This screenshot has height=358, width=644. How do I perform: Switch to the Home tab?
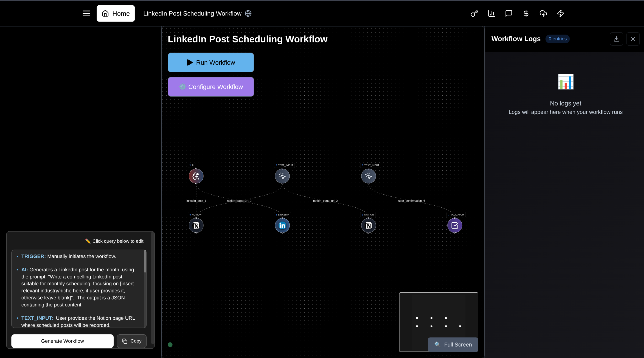(x=116, y=13)
